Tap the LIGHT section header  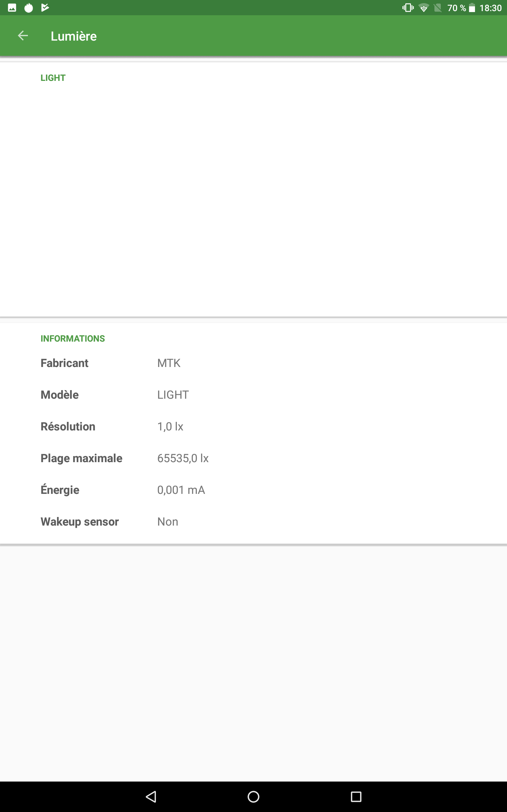pos(53,78)
